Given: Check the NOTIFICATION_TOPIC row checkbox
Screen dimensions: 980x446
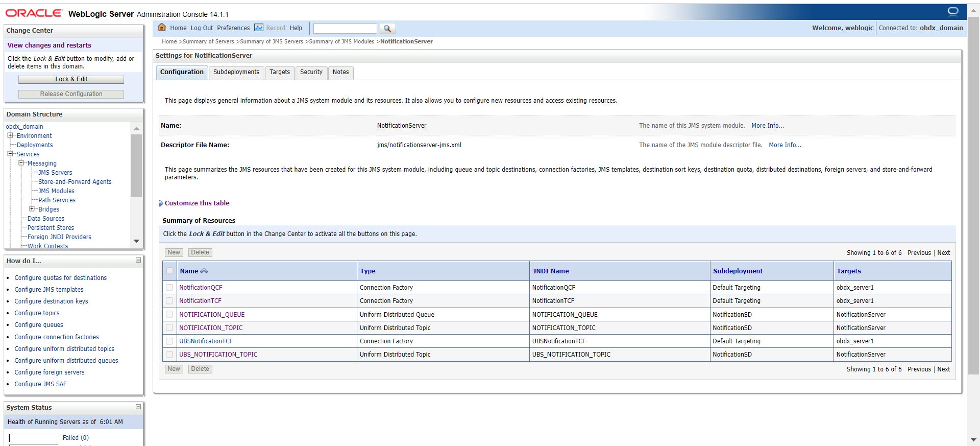Looking at the screenshot, I should click(169, 327).
